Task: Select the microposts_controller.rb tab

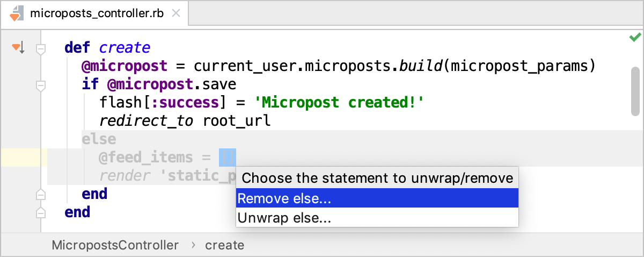Action: pos(98,13)
